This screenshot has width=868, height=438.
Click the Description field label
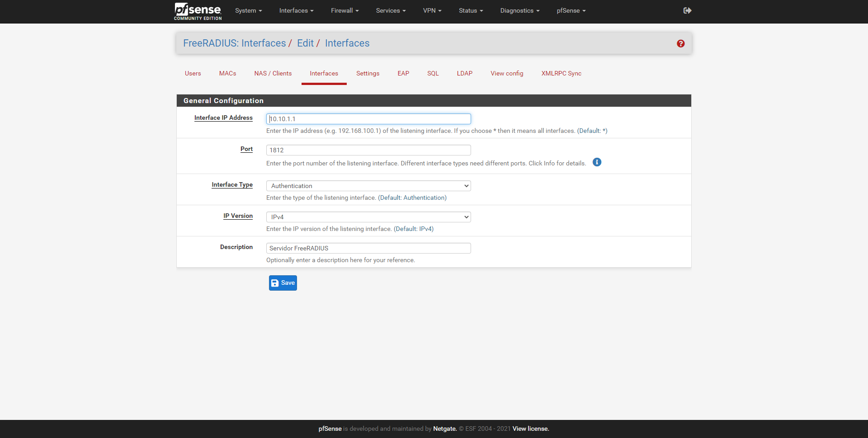tap(236, 247)
